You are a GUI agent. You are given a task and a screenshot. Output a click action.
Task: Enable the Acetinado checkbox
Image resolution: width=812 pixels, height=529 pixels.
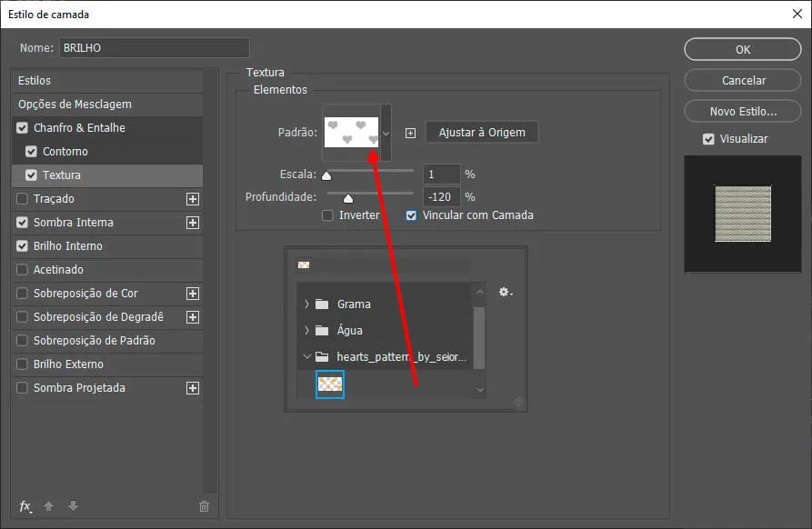pos(22,270)
